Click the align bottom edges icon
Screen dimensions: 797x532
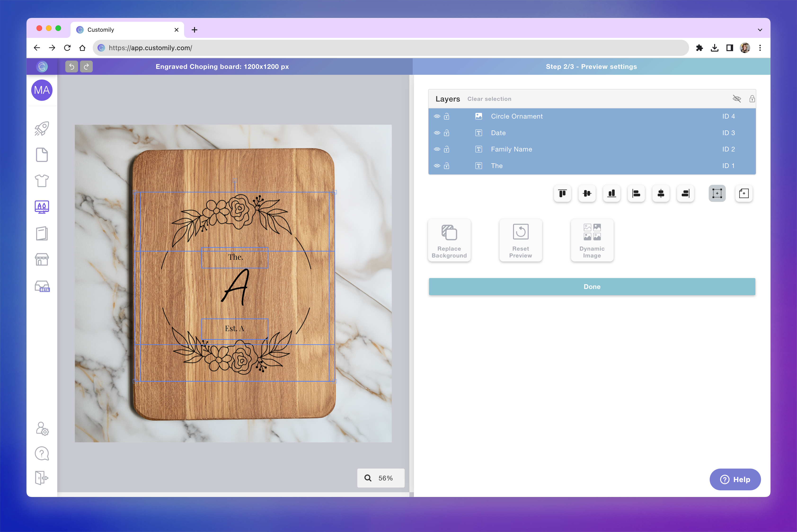coord(611,193)
